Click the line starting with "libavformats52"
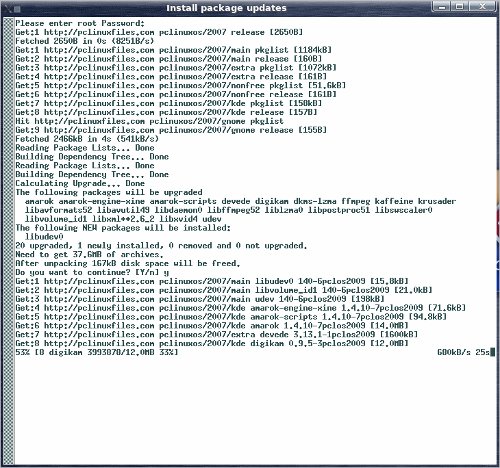This screenshot has height=468, width=500. [228, 210]
